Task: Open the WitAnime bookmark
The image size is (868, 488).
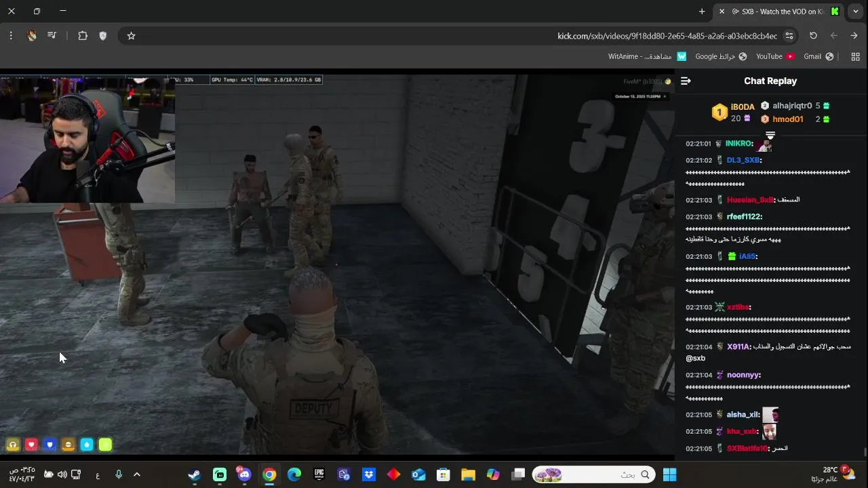Action: click(647, 56)
